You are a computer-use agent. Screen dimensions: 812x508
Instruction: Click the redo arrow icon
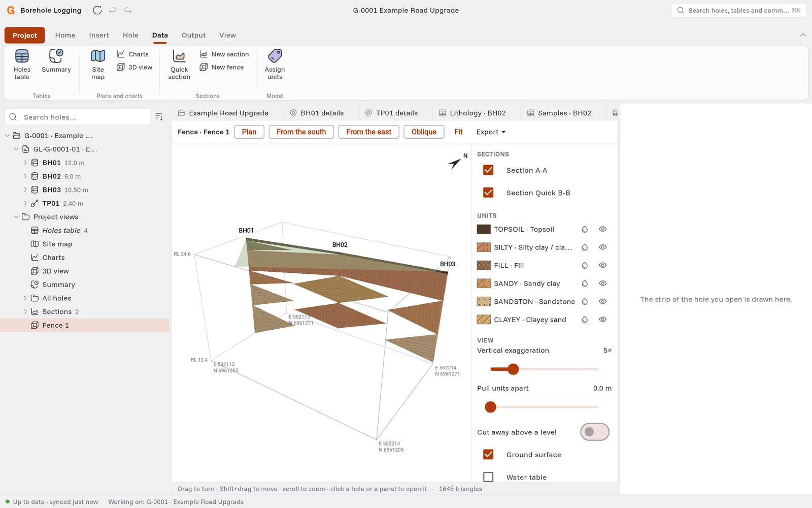point(128,10)
